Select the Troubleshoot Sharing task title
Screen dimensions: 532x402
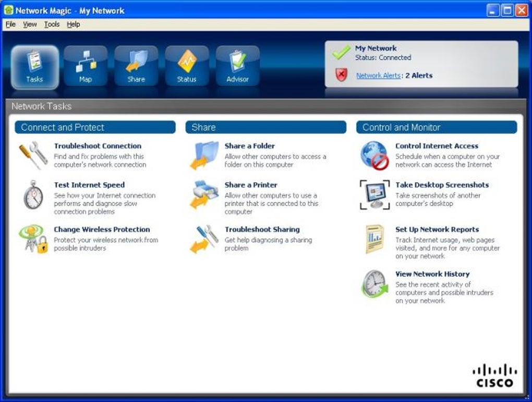(x=262, y=229)
